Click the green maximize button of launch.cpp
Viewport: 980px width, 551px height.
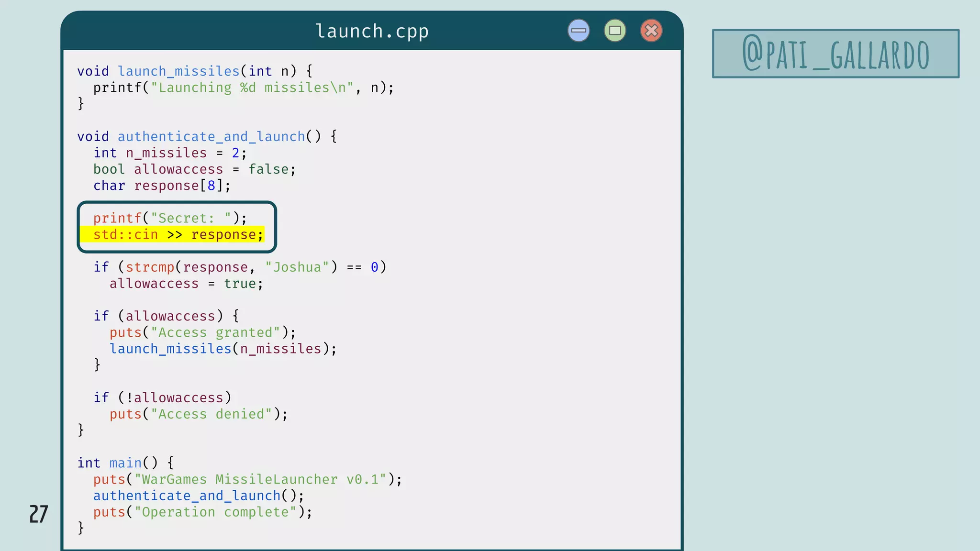click(615, 31)
